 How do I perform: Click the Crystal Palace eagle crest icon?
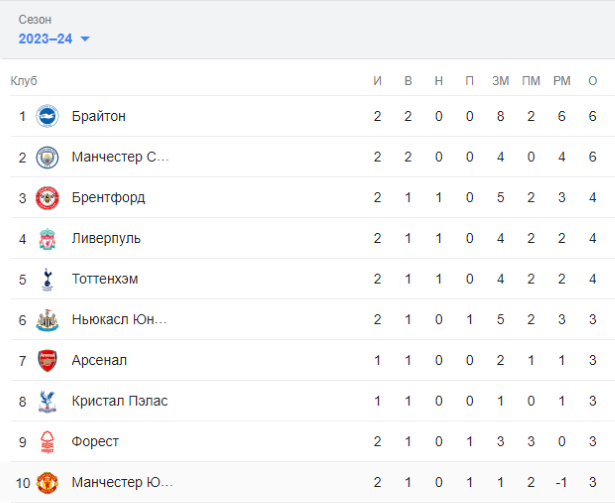pyautogui.click(x=47, y=401)
